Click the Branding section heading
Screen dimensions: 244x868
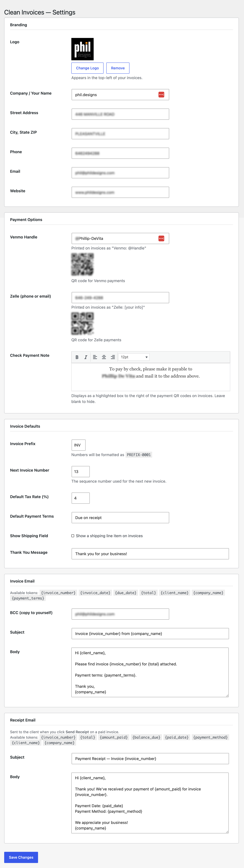tap(19, 25)
